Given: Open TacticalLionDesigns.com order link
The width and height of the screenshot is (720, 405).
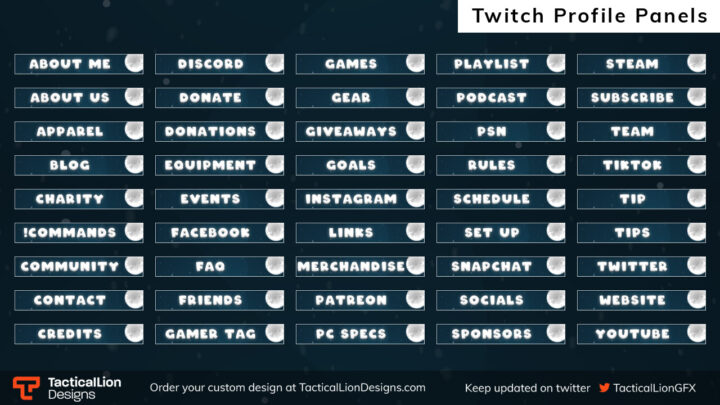Looking at the screenshot, I should coord(362,388).
